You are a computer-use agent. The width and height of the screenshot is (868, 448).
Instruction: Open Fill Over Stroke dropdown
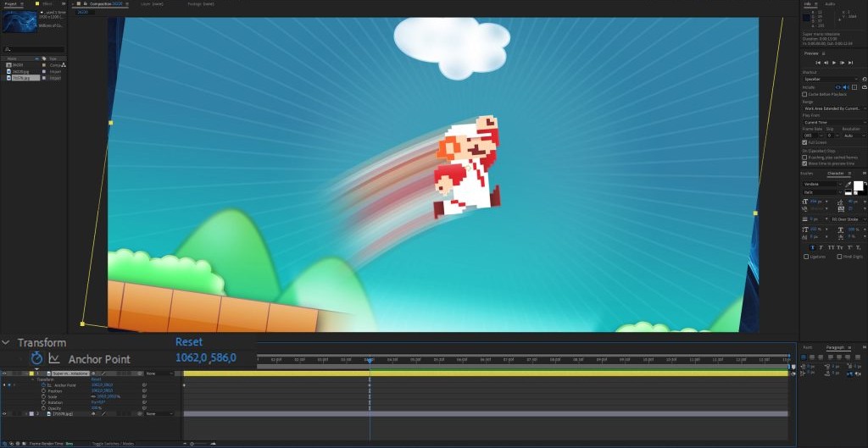pyautogui.click(x=848, y=219)
